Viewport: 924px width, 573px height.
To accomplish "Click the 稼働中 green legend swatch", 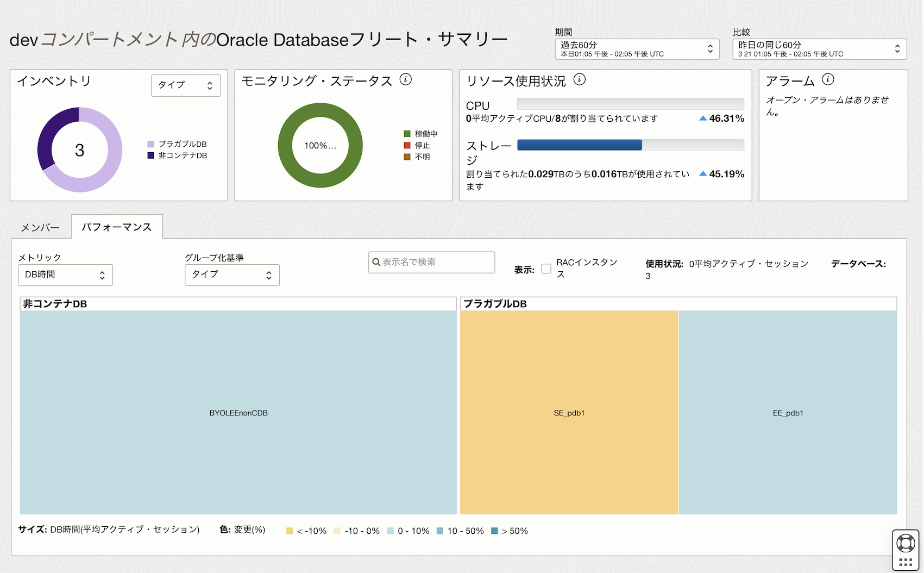I will point(407,134).
